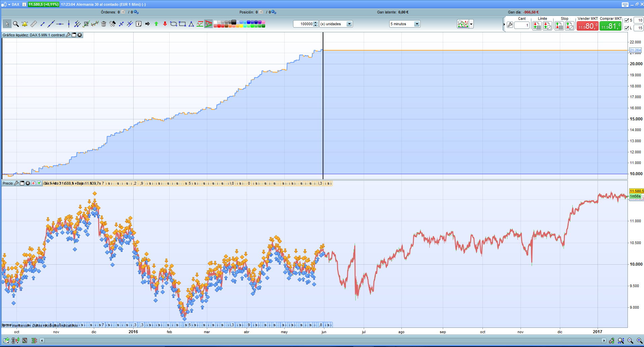Insert a black right arrow marker
644x347 pixels.
(147, 24)
